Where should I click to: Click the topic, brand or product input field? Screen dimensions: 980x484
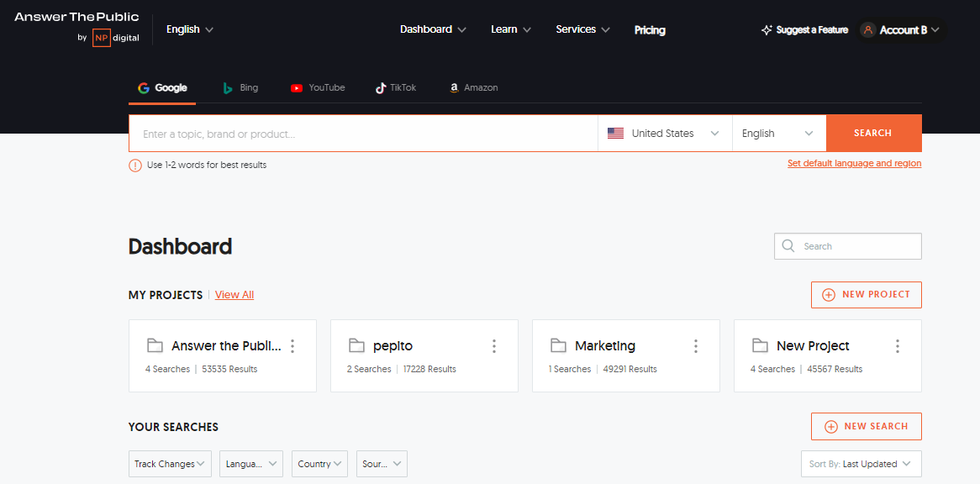[363, 133]
